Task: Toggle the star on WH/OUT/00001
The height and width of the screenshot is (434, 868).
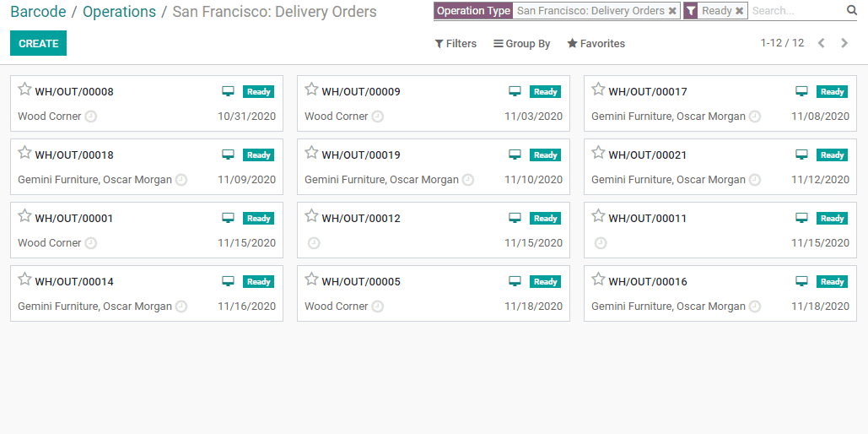Action: pyautogui.click(x=24, y=215)
